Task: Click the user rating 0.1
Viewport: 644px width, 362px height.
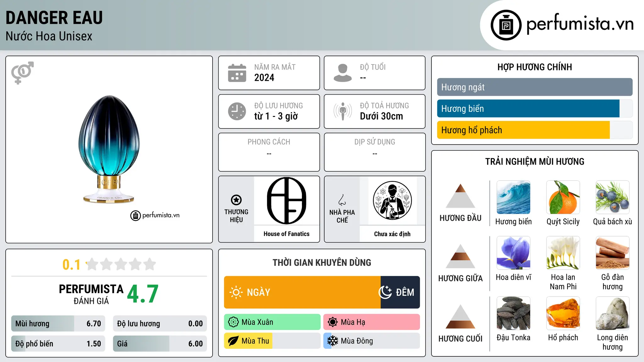Action: coord(71,265)
